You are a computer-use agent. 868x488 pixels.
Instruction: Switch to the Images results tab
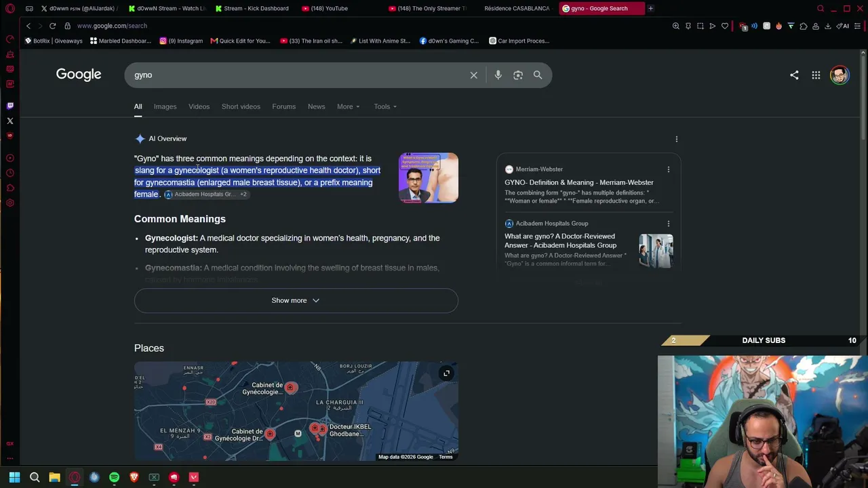click(x=165, y=106)
